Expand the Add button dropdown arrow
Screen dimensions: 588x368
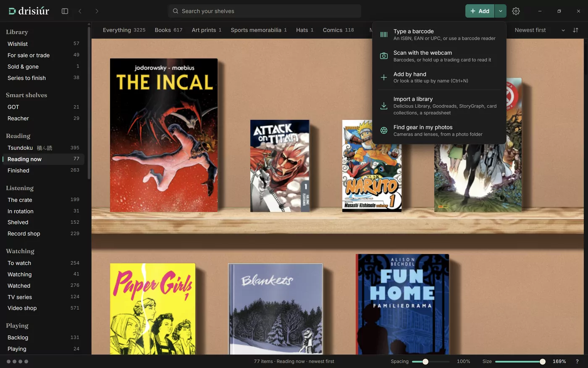pyautogui.click(x=501, y=11)
